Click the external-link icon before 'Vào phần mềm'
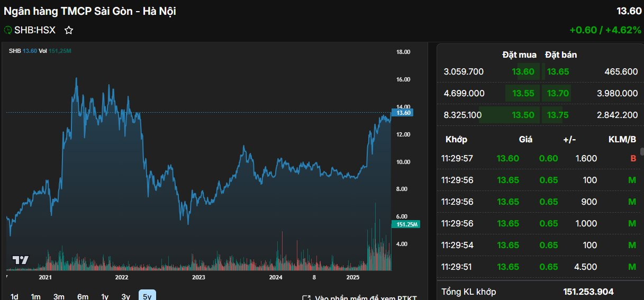This screenshot has width=644, height=300. pos(306,299)
